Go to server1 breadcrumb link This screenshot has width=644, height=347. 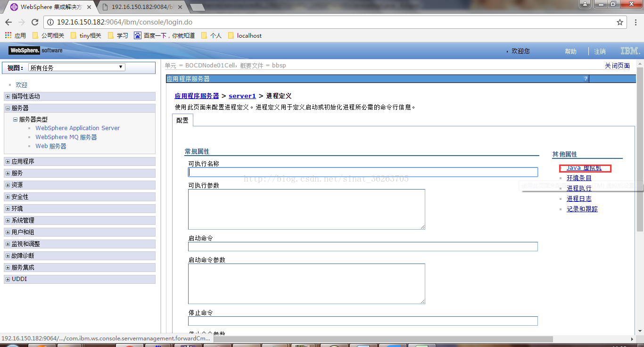tap(242, 96)
